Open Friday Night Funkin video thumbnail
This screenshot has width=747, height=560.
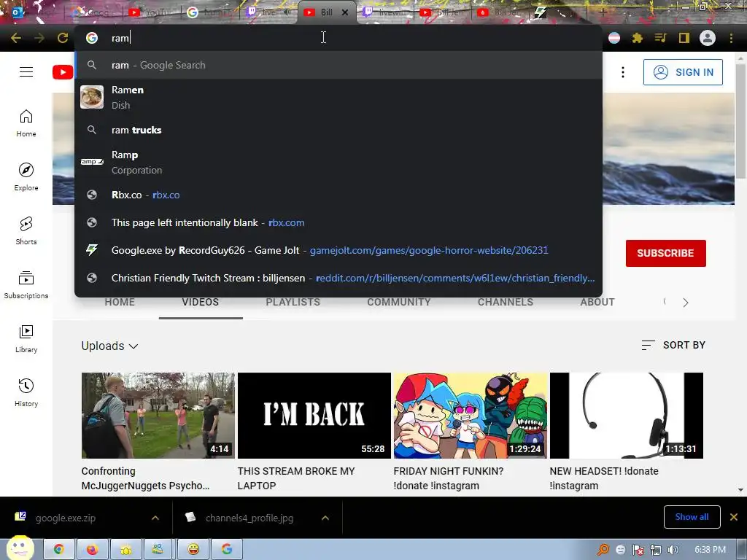471,416
